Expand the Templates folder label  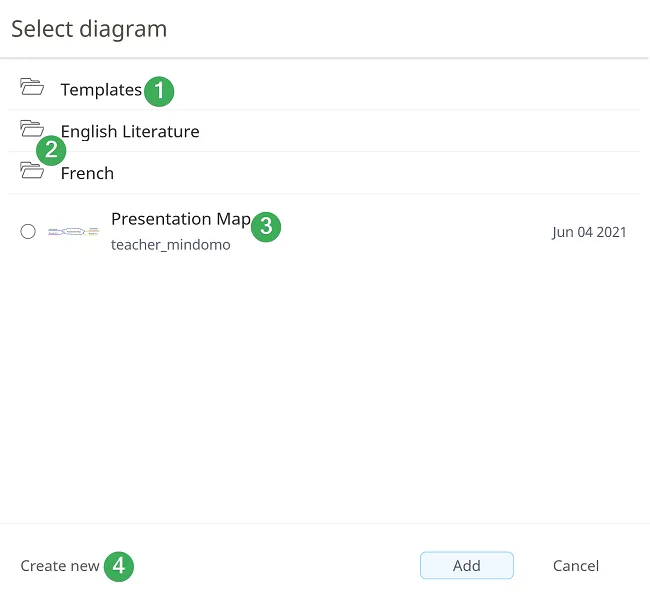[101, 90]
